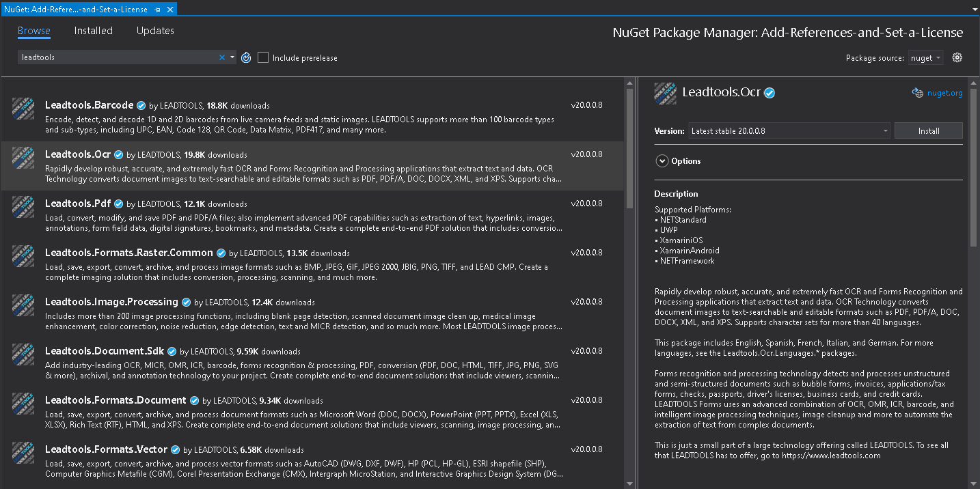Switch to the Installed tab
The height and width of the screenshot is (489, 980).
[x=94, y=31]
